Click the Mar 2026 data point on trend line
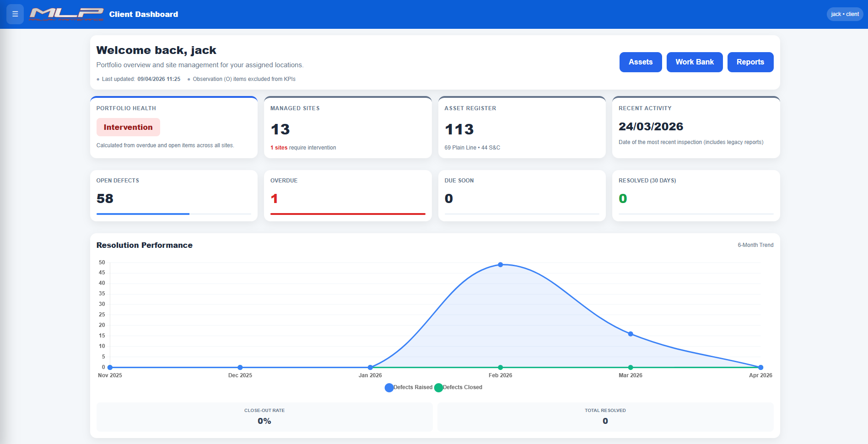This screenshot has width=868, height=444. [631, 334]
